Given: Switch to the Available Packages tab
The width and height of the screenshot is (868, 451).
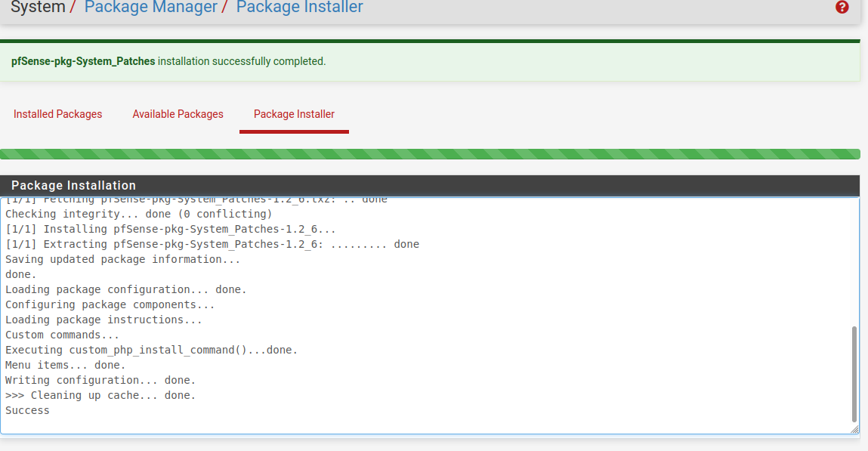Looking at the screenshot, I should coord(178,114).
